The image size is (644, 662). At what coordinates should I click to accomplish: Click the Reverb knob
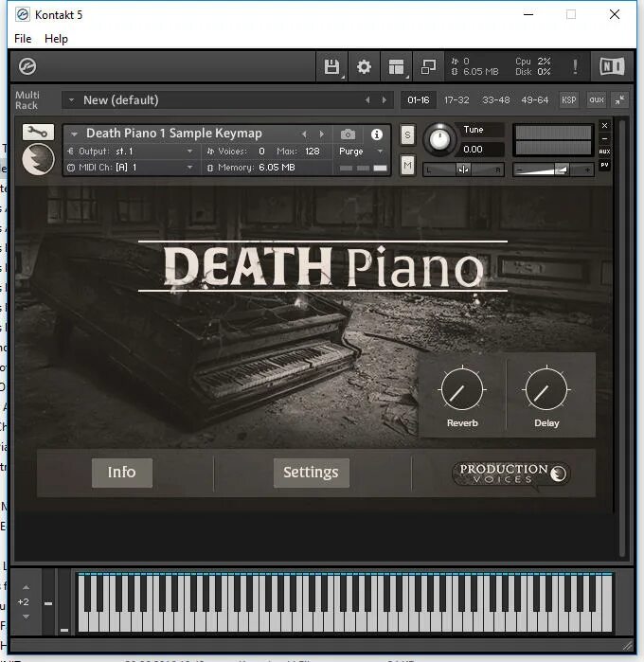[x=462, y=389]
